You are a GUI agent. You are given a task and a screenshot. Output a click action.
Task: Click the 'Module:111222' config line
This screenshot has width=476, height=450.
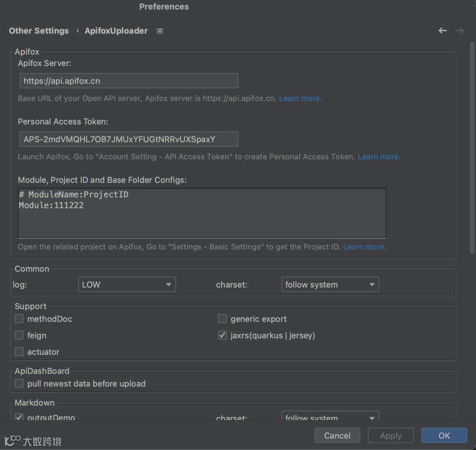pyautogui.click(x=51, y=205)
